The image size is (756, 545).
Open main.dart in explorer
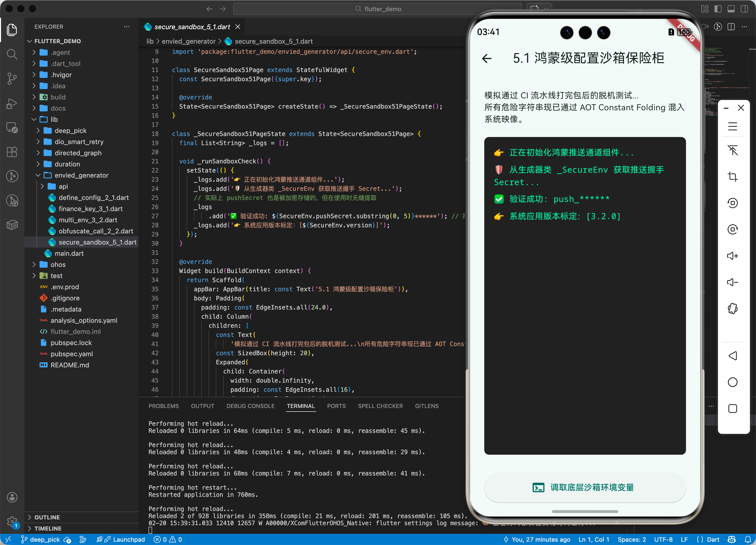click(69, 253)
